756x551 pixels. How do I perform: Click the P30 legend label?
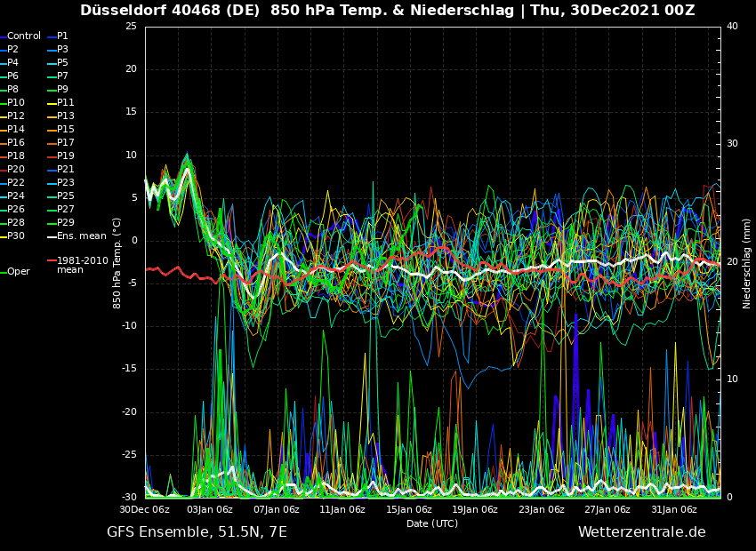click(x=16, y=236)
